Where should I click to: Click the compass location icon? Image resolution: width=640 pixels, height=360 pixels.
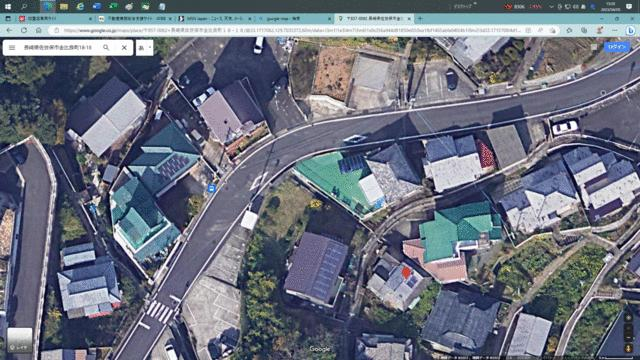(629, 318)
